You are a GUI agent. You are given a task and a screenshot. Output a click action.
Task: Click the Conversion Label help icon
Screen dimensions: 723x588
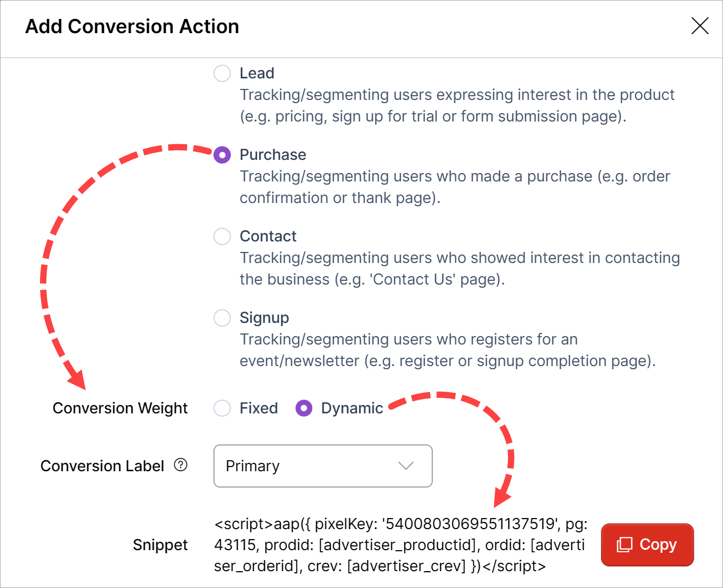coord(181,465)
